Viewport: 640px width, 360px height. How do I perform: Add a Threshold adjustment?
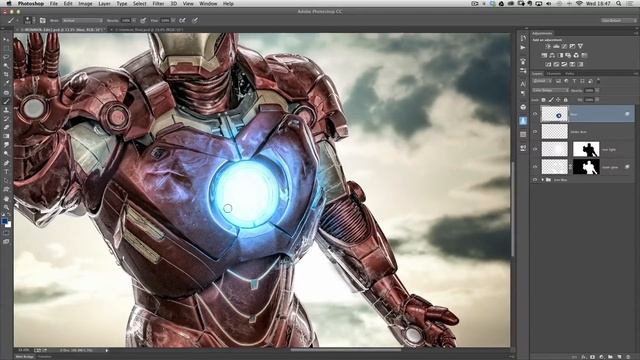(x=564, y=64)
